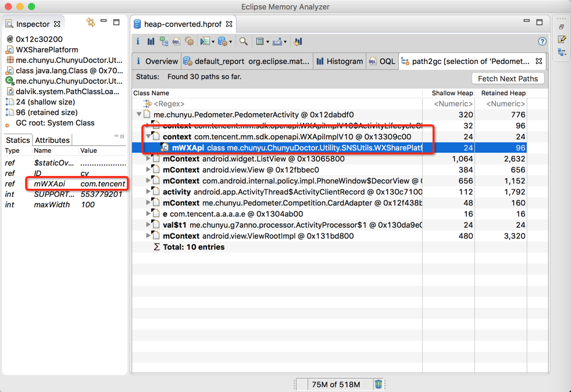The width and height of the screenshot is (571, 392).
Task: Click the Inspector link with editor icon
Action: (90, 23)
